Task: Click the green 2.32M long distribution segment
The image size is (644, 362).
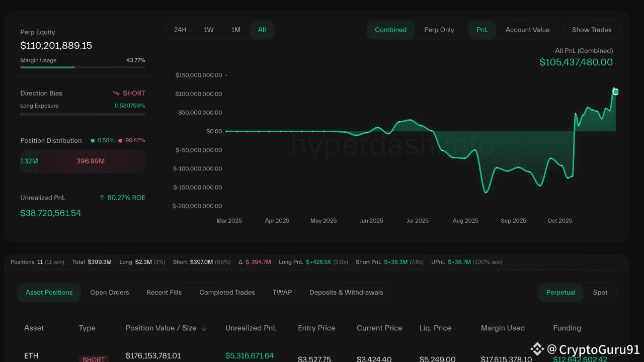Action: coord(28,161)
